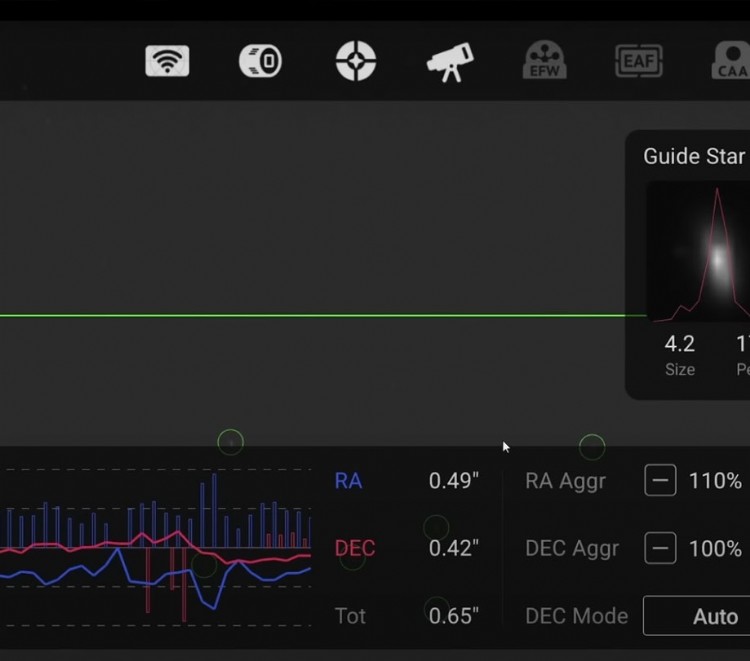Viewport: 750px width, 661px height.
Task: Click the red DEC label
Action: pos(355,548)
